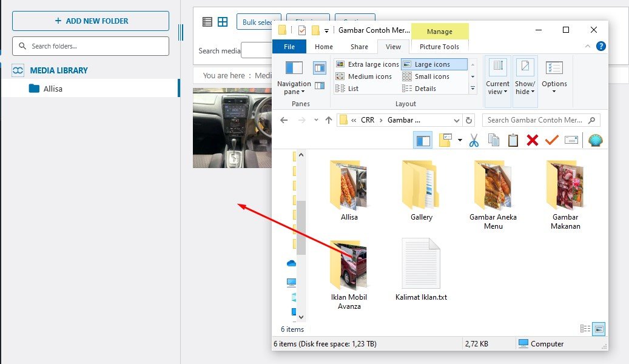This screenshot has width=629, height=364.
Task: Click the orange checkmark icon
Action: [551, 141]
